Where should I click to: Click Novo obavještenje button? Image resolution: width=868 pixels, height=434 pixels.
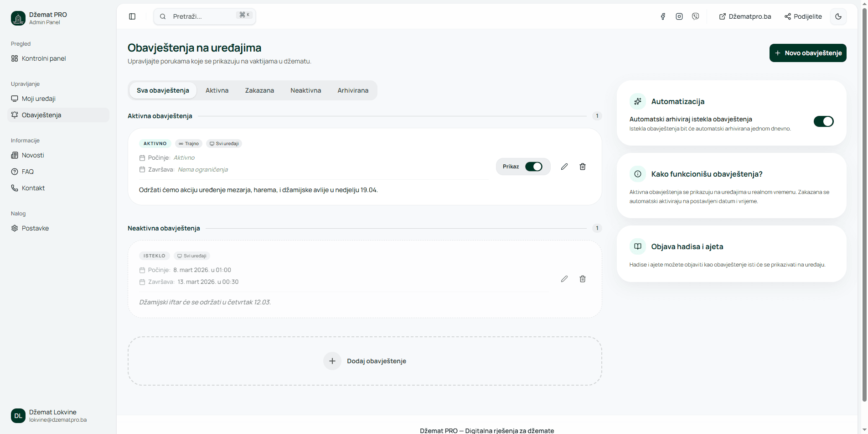808,53
